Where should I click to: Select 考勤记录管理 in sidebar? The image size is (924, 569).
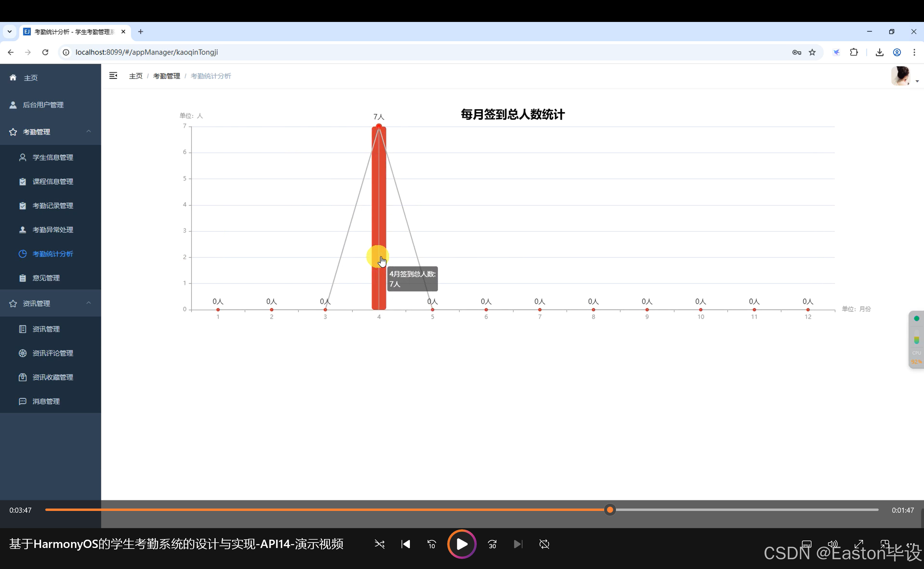point(53,205)
